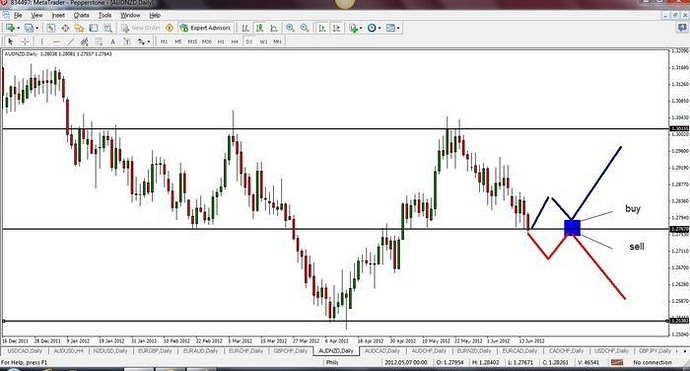This screenshot has width=690, height=371.
Task: Toggle Chart Shift icon
Action: [336, 28]
